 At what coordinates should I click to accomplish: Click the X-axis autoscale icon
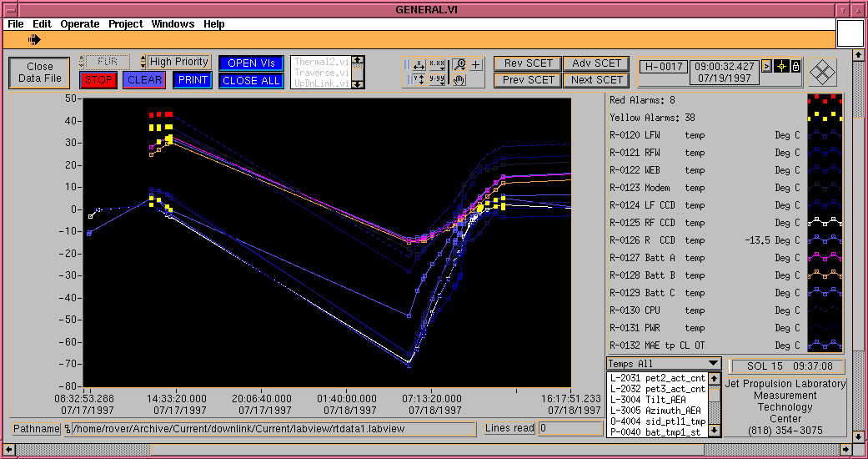[419, 64]
